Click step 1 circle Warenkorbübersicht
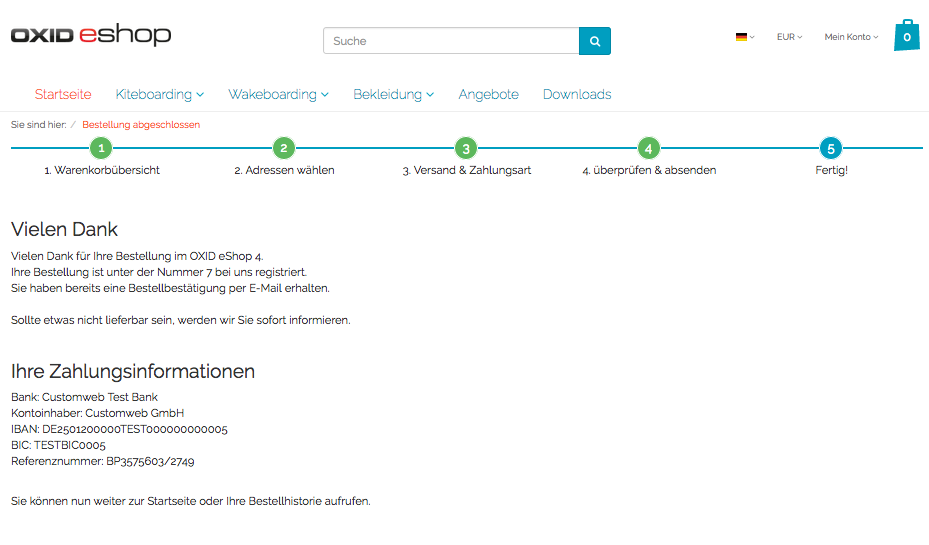This screenshot has width=929, height=545. pos(101,149)
